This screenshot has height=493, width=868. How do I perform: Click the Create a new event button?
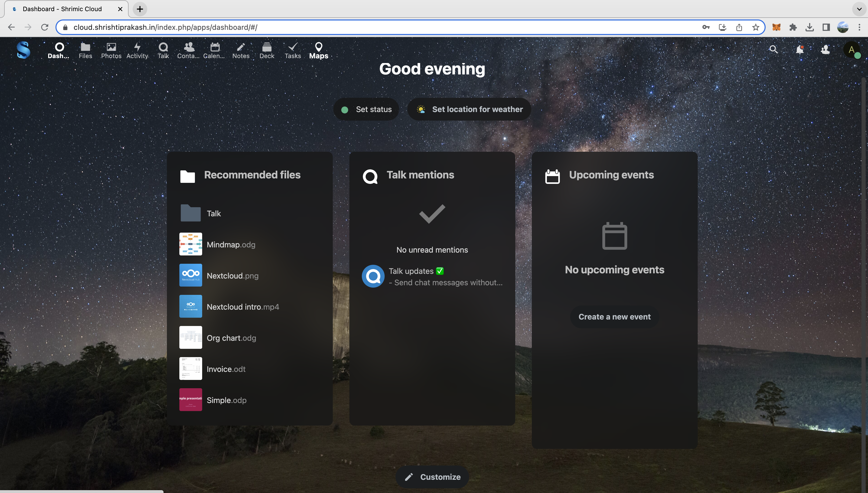pos(614,317)
